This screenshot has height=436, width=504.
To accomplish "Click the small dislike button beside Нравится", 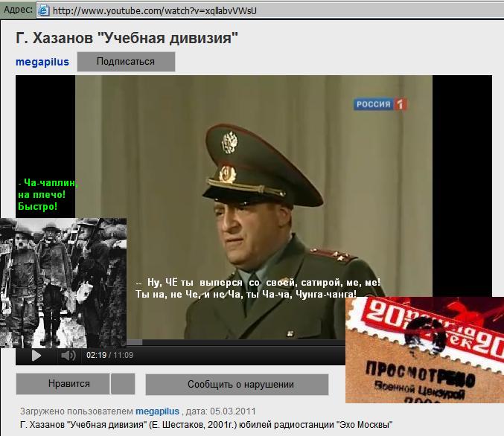I will click(x=123, y=384).
